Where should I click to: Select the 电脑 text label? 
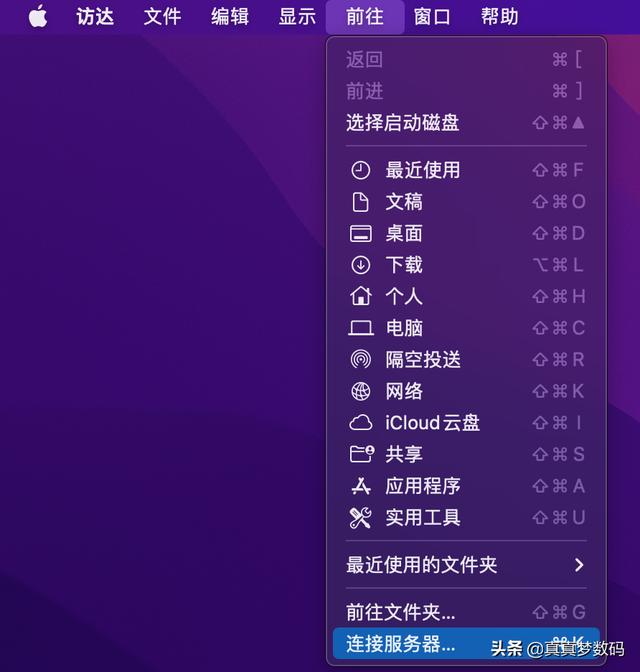click(404, 328)
